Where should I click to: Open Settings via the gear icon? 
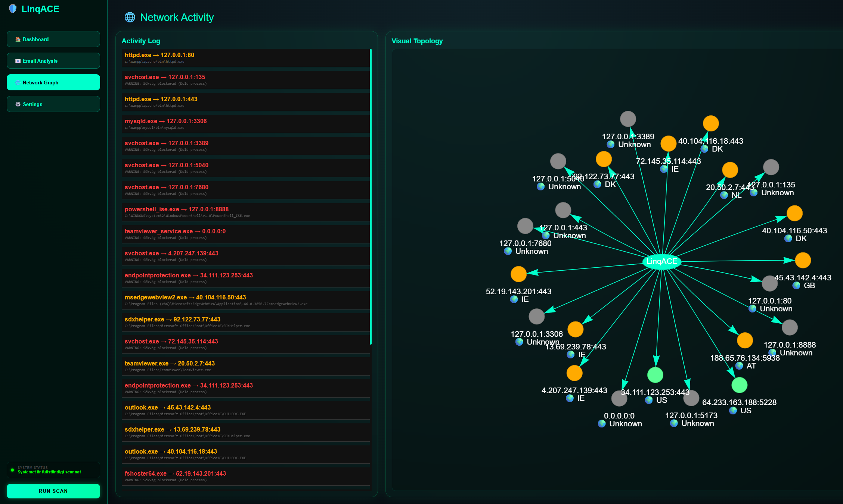pos(18,104)
